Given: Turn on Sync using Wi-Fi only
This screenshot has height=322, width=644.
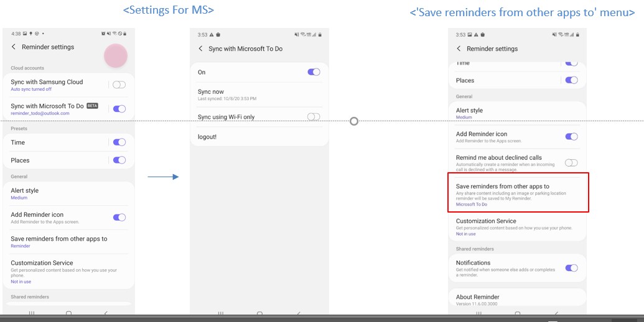Looking at the screenshot, I should pyautogui.click(x=314, y=117).
